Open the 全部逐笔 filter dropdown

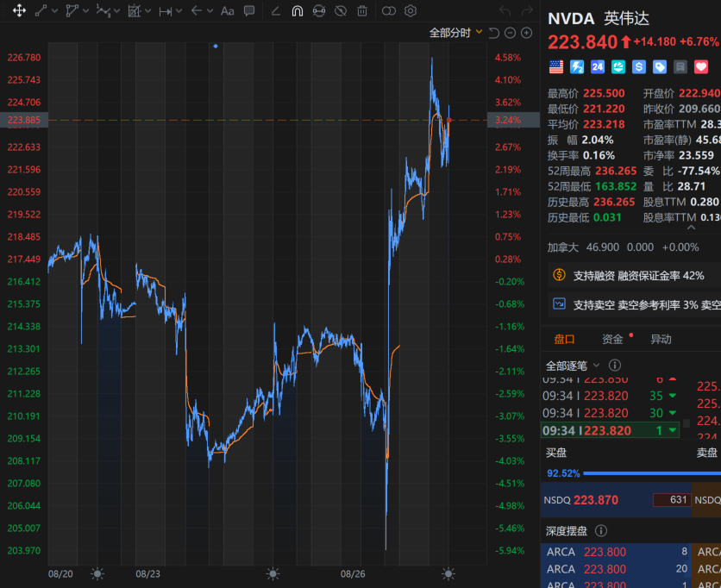click(573, 366)
